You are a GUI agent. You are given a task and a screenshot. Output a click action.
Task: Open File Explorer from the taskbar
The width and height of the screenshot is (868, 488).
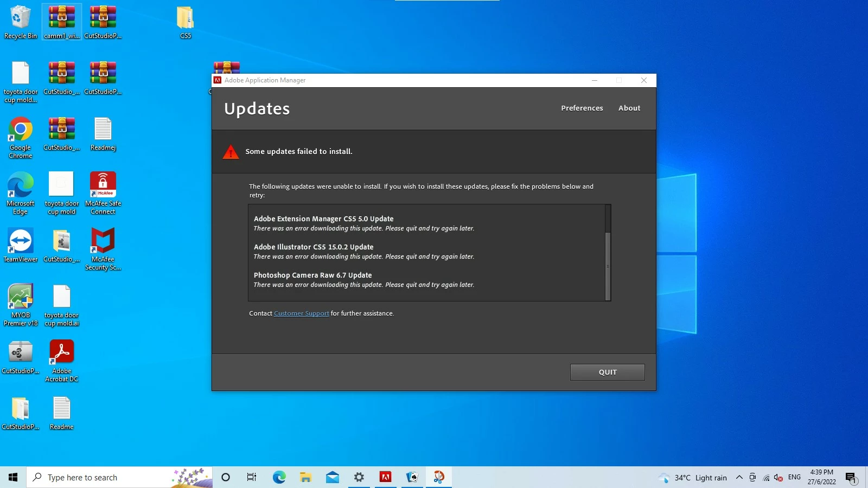305,477
